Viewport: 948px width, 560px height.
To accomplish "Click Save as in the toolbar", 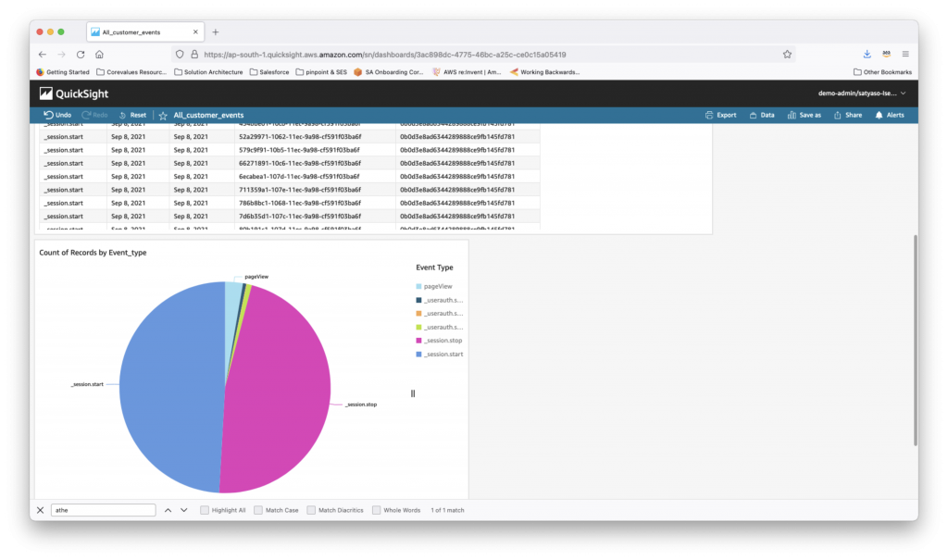I will click(805, 115).
